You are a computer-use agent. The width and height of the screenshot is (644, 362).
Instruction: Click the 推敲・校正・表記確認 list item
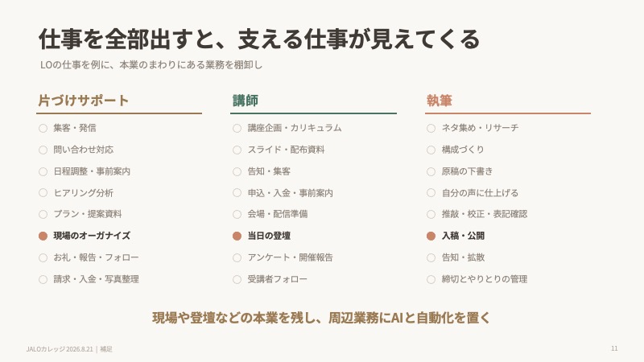pyautogui.click(x=485, y=214)
